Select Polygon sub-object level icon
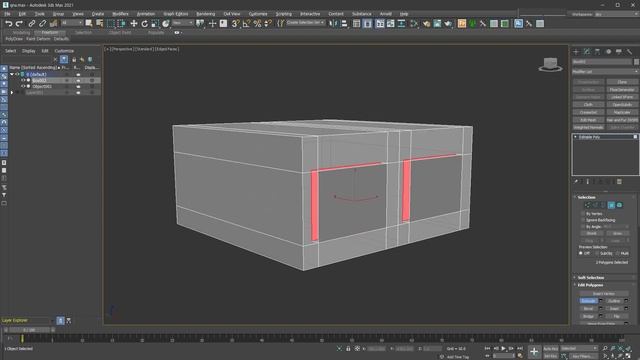The image size is (640, 360). 611,205
